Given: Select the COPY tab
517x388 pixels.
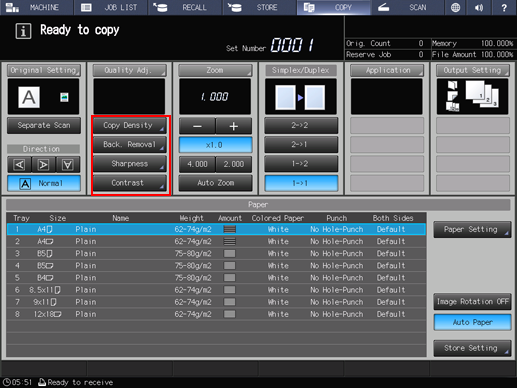Looking at the screenshot, I should click(333, 7).
